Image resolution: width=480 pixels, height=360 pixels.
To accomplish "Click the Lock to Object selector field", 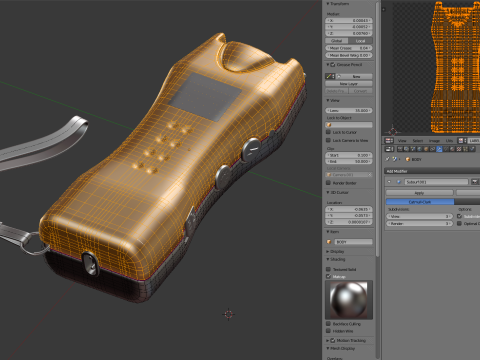I will tap(349, 125).
